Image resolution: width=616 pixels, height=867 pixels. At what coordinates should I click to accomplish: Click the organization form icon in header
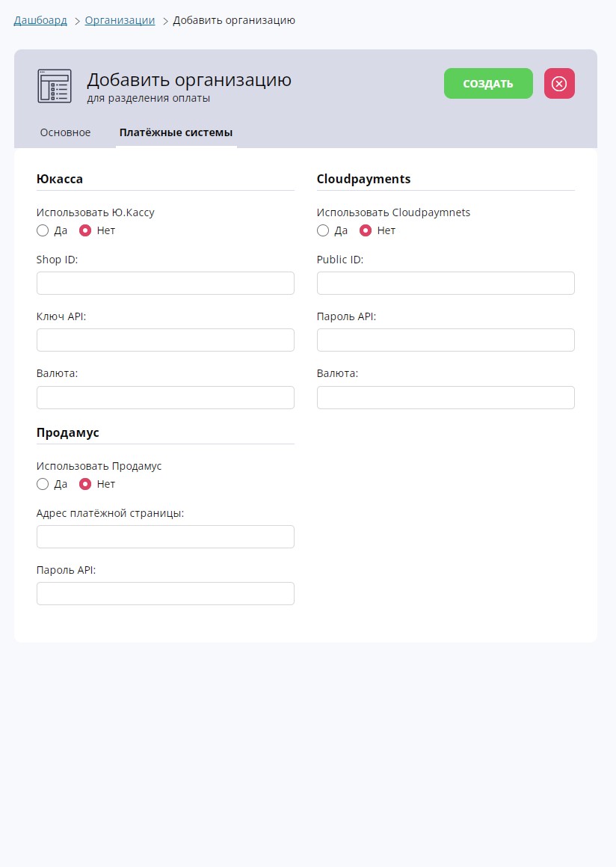(x=55, y=86)
